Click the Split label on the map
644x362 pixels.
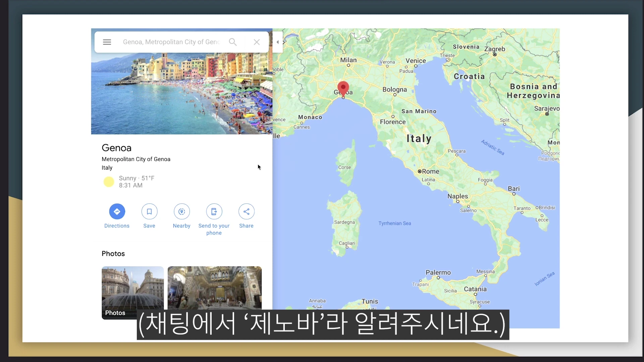click(x=504, y=120)
